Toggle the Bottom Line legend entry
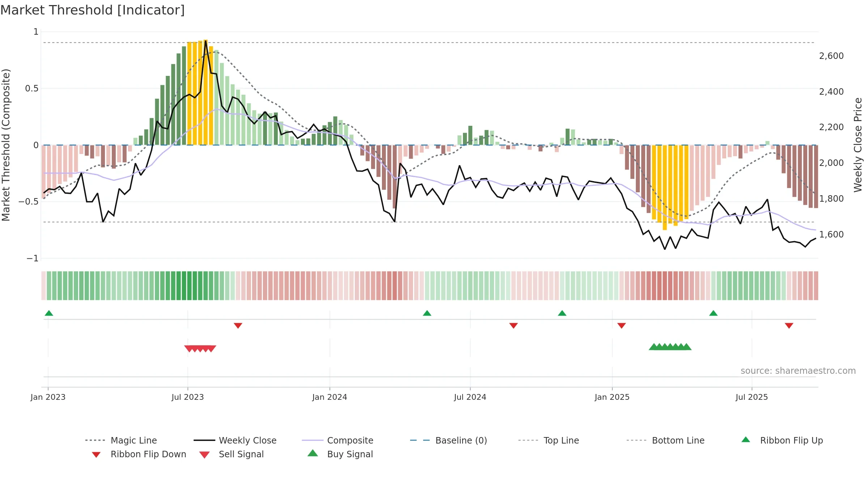The width and height of the screenshot is (868, 488). click(665, 440)
